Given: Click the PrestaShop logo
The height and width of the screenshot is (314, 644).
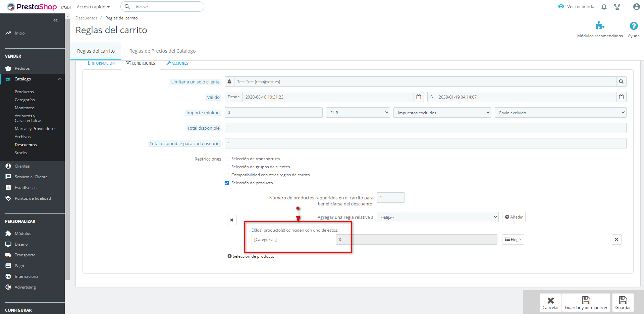Looking at the screenshot, I should 32,7.
